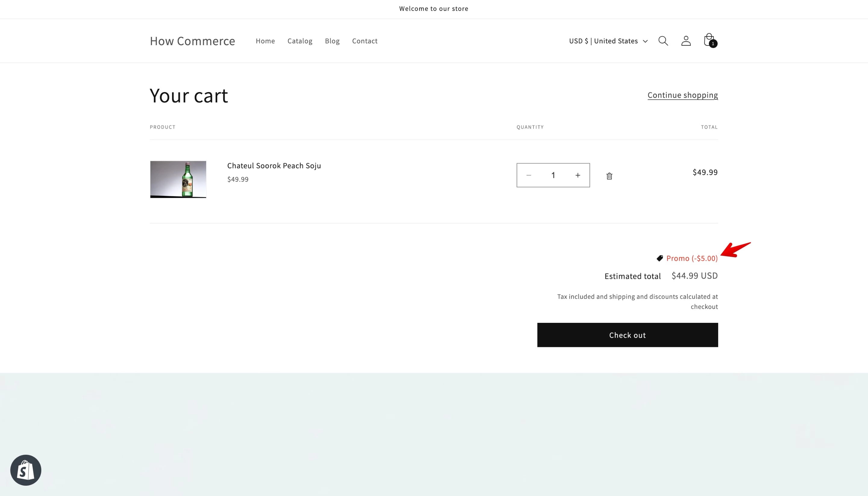Click the soju bottle product thumbnail
Image resolution: width=868 pixels, height=496 pixels.
coord(178,179)
